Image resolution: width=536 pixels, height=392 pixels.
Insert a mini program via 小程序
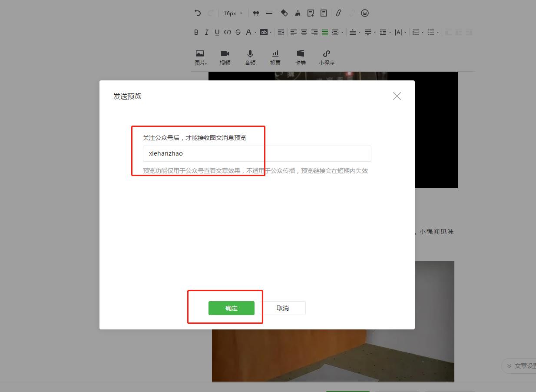[327, 57]
